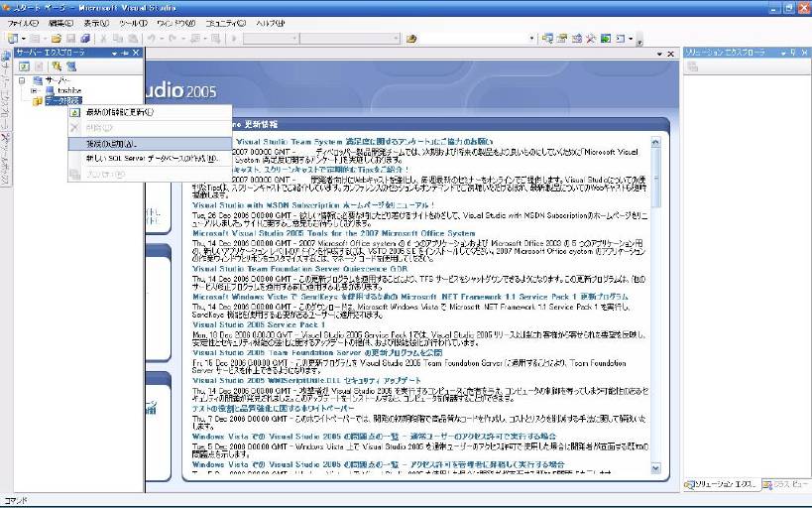Open the Properties Window toolbar icon

tap(562, 39)
